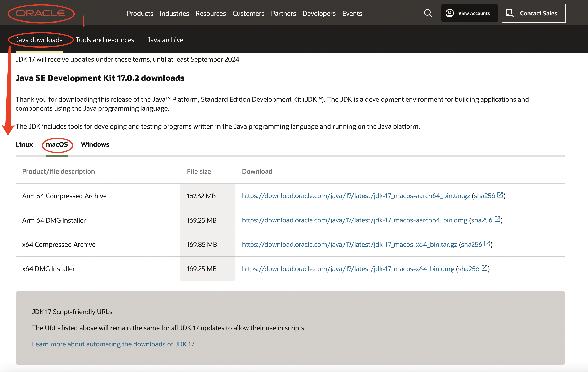Click the JDK 17 Script-friendly URLs title
This screenshot has width=588, height=372.
tap(72, 312)
